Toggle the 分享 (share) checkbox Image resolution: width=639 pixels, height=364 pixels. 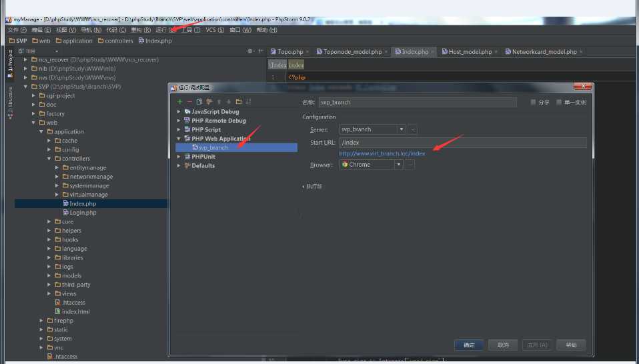[533, 102]
